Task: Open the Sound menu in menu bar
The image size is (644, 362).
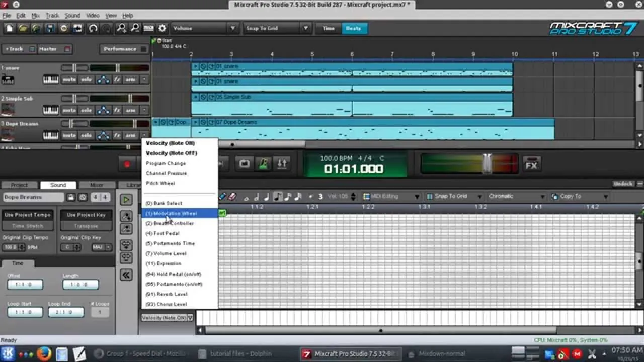Action: (x=72, y=16)
